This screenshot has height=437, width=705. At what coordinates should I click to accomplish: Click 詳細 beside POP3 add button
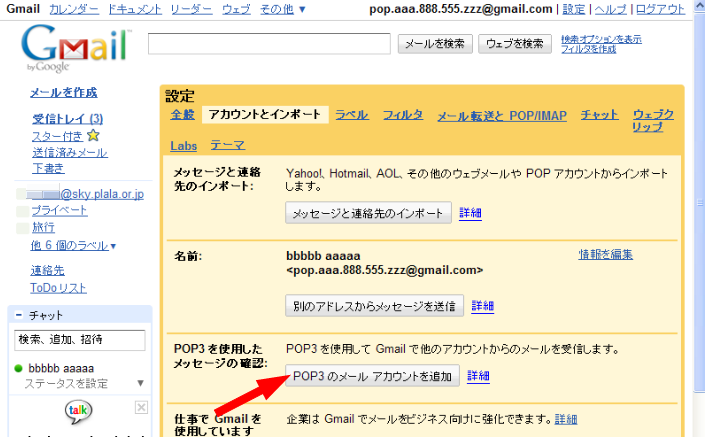coord(478,375)
